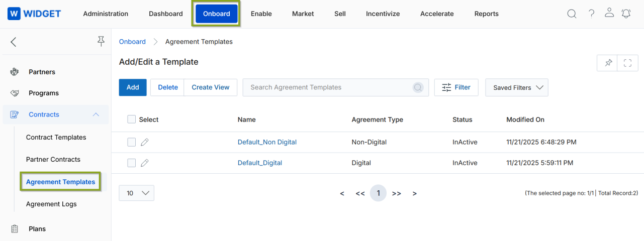This screenshot has width=644, height=241.
Task: Tick the Select all checkbox in header
Action: click(x=132, y=119)
